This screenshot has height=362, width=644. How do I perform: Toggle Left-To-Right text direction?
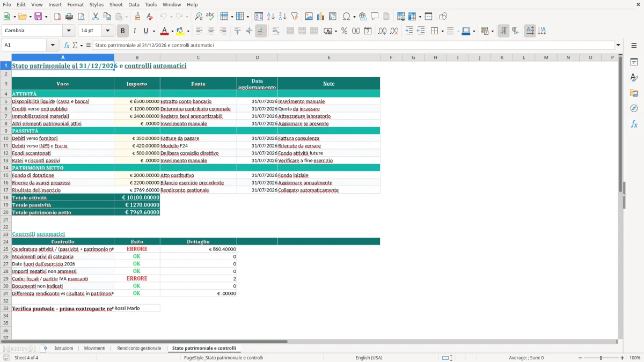coord(503,31)
